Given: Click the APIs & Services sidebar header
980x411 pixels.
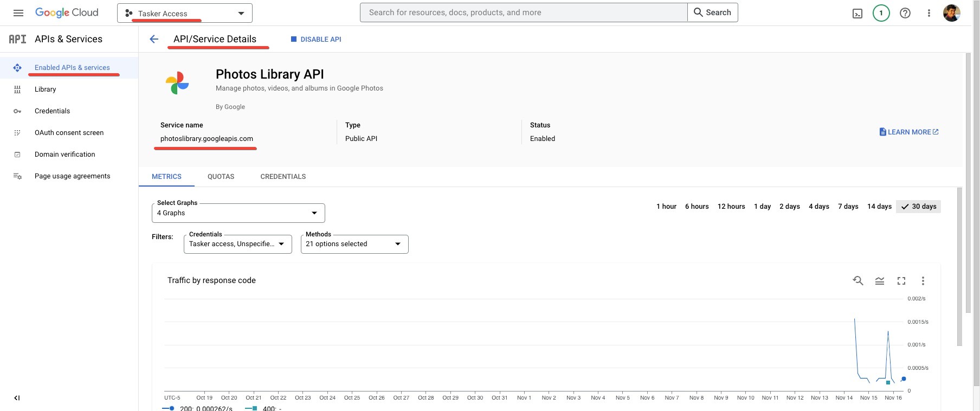Looking at the screenshot, I should pyautogui.click(x=68, y=39).
